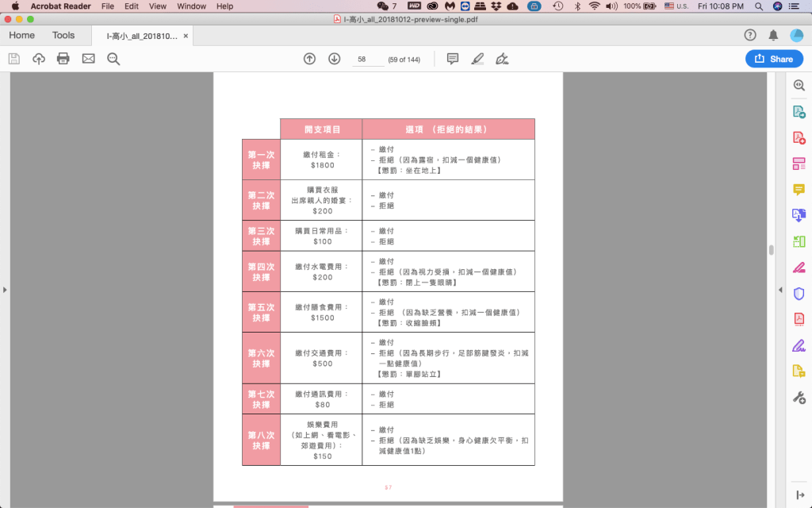The width and height of the screenshot is (812, 508).
Task: Collapse the right tools pane arrow
Action: [779, 290]
